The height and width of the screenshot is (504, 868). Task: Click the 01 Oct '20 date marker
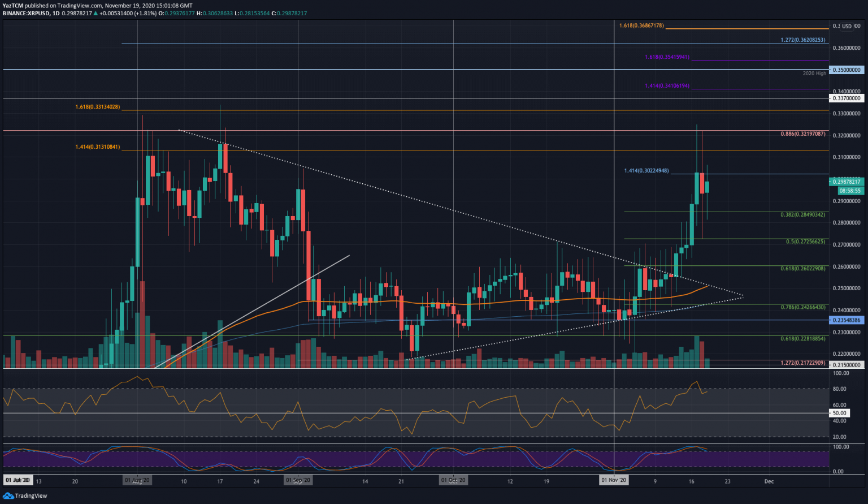[453, 480]
